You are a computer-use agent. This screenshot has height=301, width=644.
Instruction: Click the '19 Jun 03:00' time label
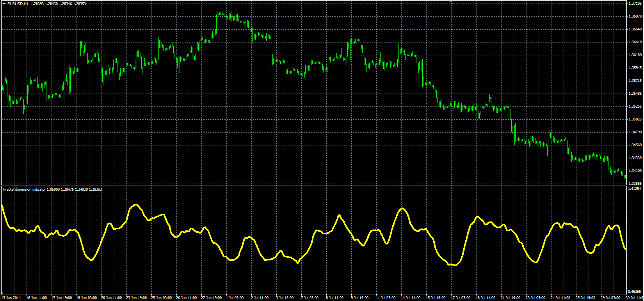point(87,298)
